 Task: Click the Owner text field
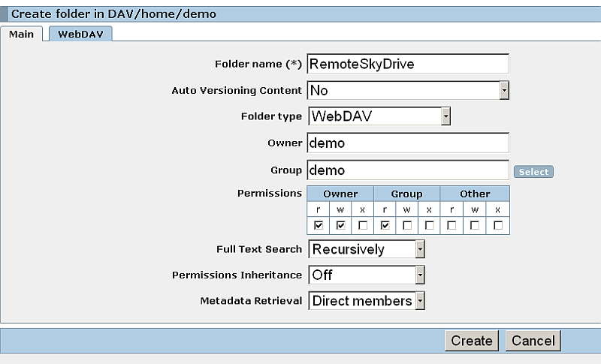408,143
